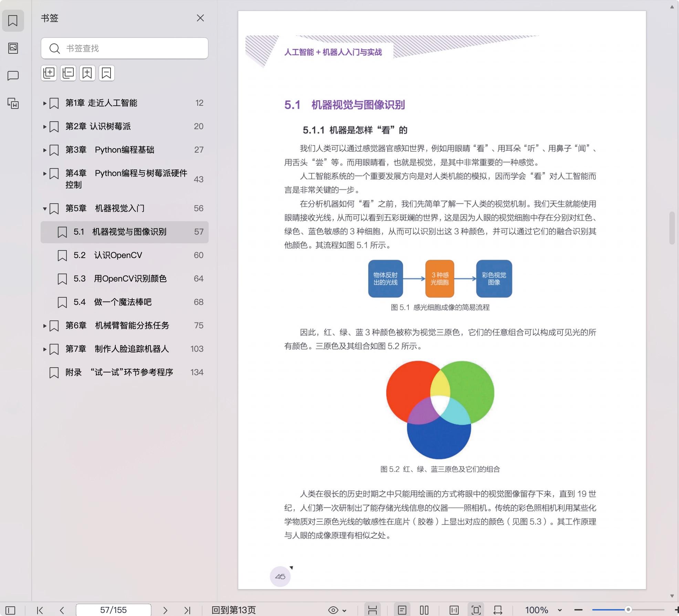The width and height of the screenshot is (679, 616).
Task: Enter full screen mode
Action: tap(476, 610)
